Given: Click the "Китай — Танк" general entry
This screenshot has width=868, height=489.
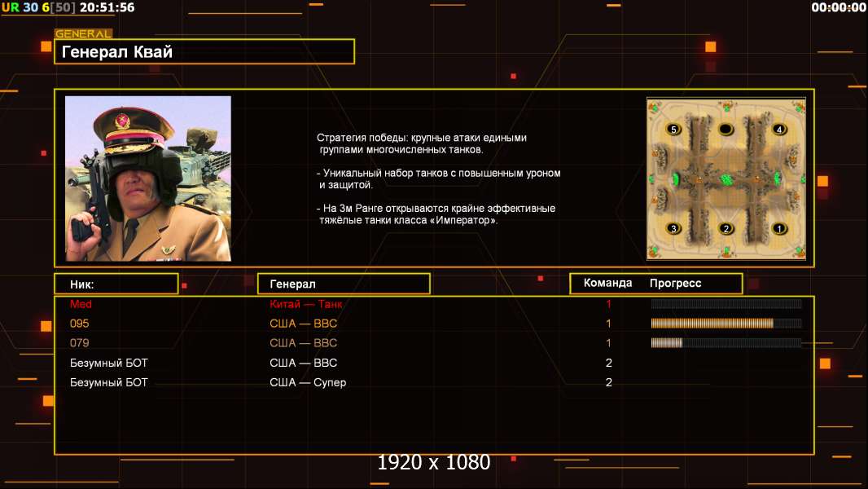Looking at the screenshot, I should pyautogui.click(x=305, y=304).
